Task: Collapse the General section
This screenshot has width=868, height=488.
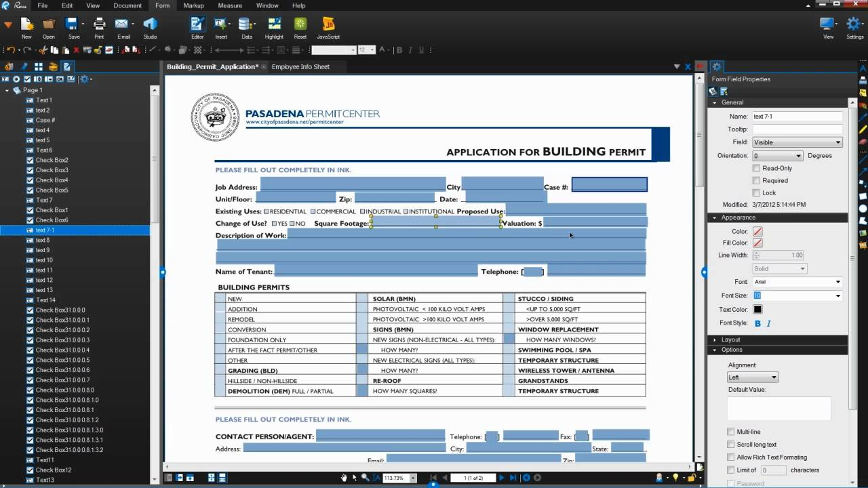Action: coord(714,102)
